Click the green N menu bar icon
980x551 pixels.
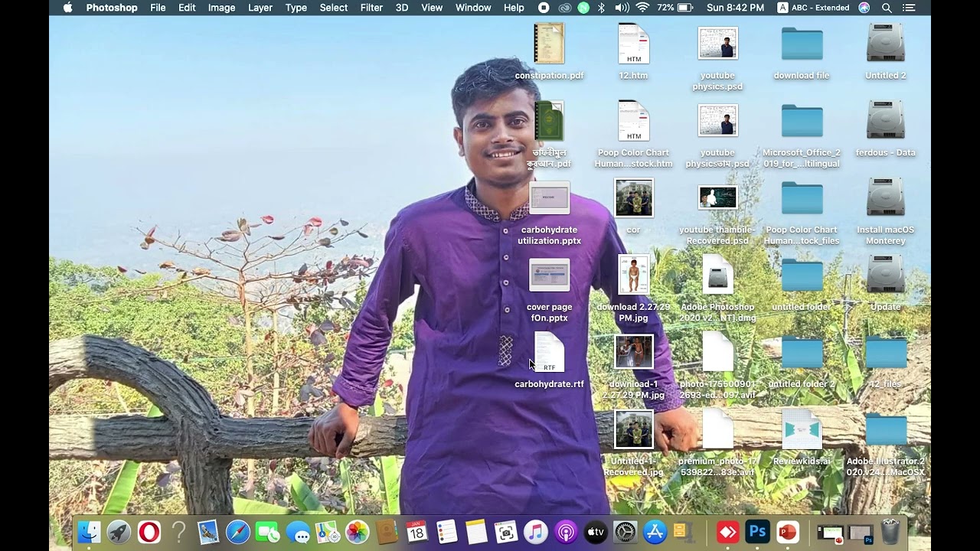click(583, 8)
